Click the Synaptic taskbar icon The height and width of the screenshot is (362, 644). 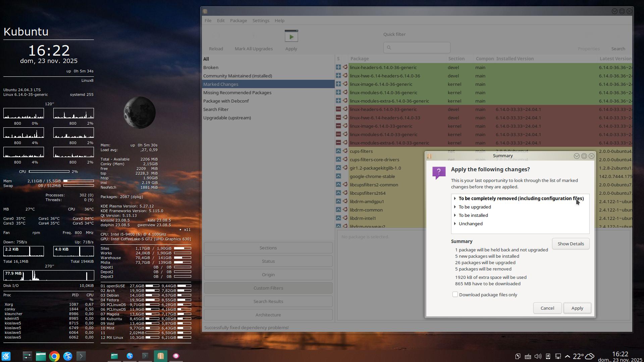pos(160,356)
